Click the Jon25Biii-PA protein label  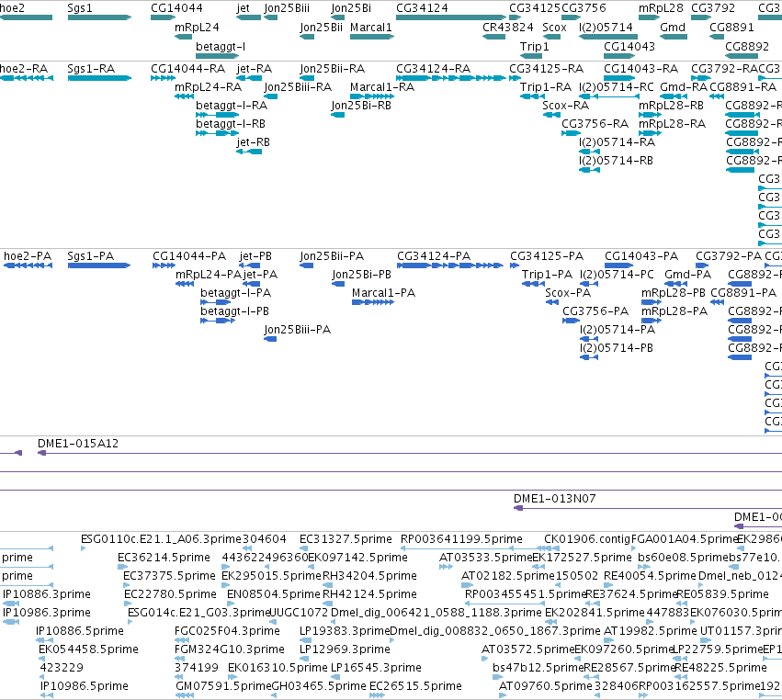coord(297,330)
